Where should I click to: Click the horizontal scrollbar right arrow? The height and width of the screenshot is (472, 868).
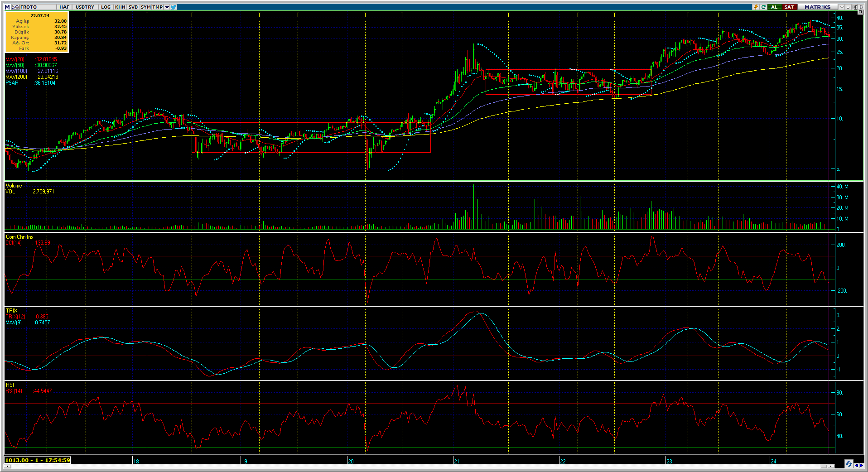coord(831,466)
